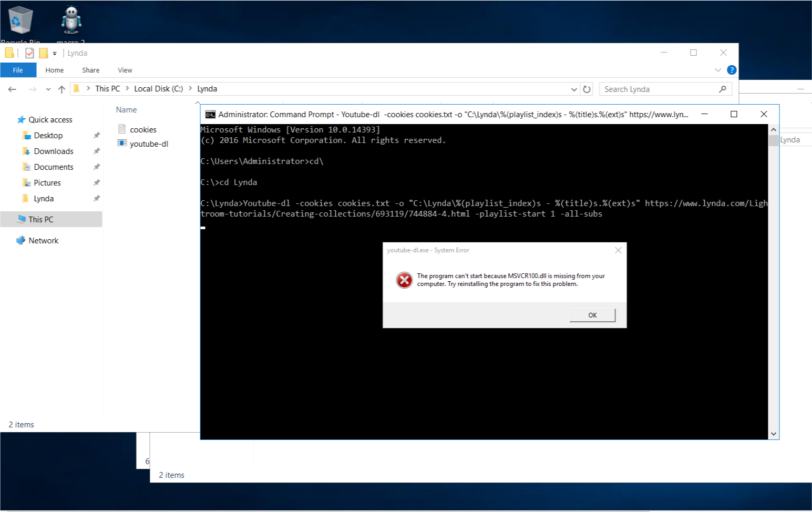Unpin Lynda using its pin icon
This screenshot has width=812, height=512.
(x=97, y=199)
